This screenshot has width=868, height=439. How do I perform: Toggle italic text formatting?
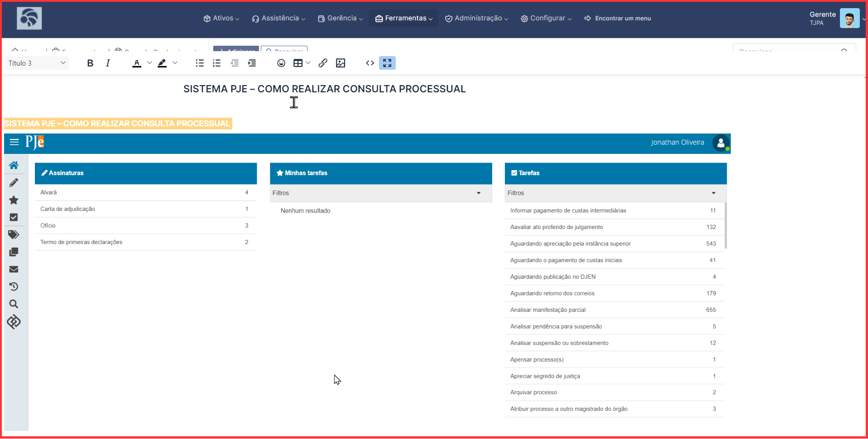tap(108, 63)
